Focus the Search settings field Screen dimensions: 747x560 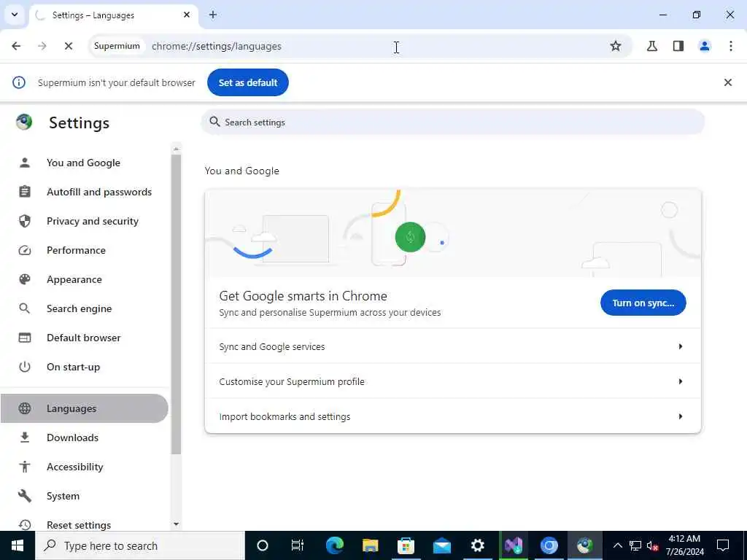click(x=452, y=122)
